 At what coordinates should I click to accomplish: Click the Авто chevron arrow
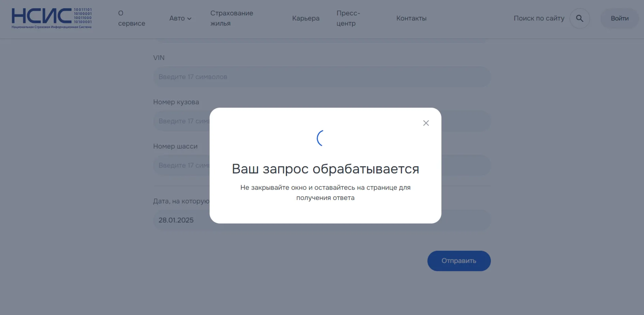(190, 19)
